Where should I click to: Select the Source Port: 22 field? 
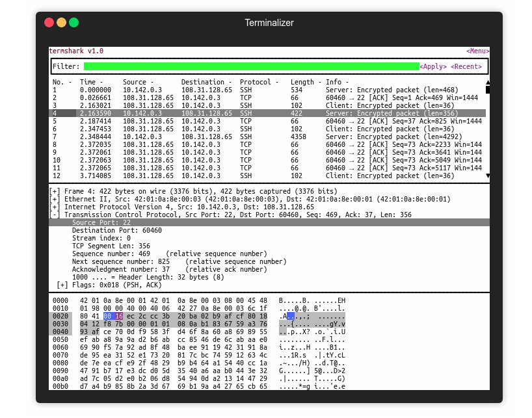click(x=269, y=222)
